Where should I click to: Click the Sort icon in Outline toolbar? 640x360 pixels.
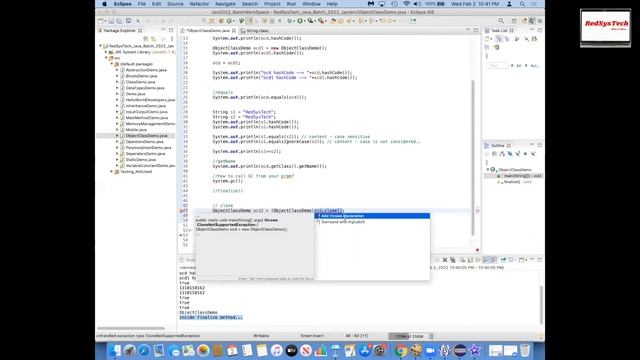click(502, 153)
